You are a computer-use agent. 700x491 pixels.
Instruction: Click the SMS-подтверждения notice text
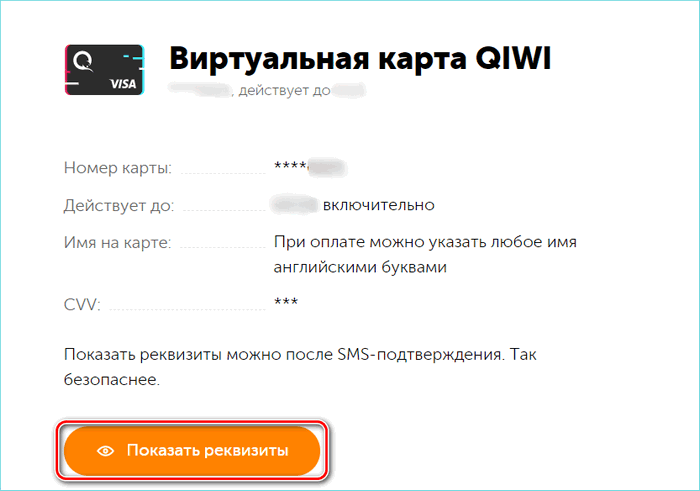pos(300,367)
